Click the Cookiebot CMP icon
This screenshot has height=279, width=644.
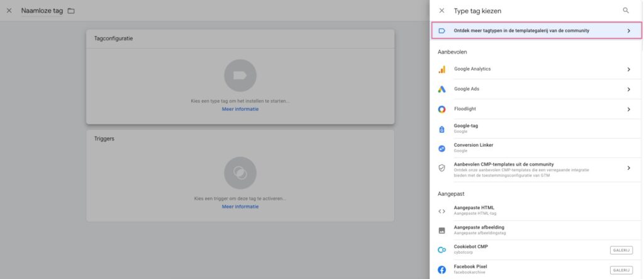point(442,250)
